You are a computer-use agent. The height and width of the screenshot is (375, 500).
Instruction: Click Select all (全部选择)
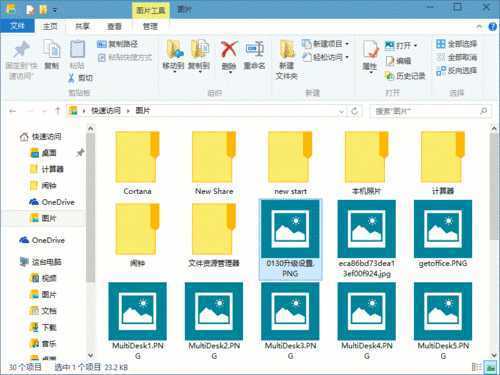point(456,44)
